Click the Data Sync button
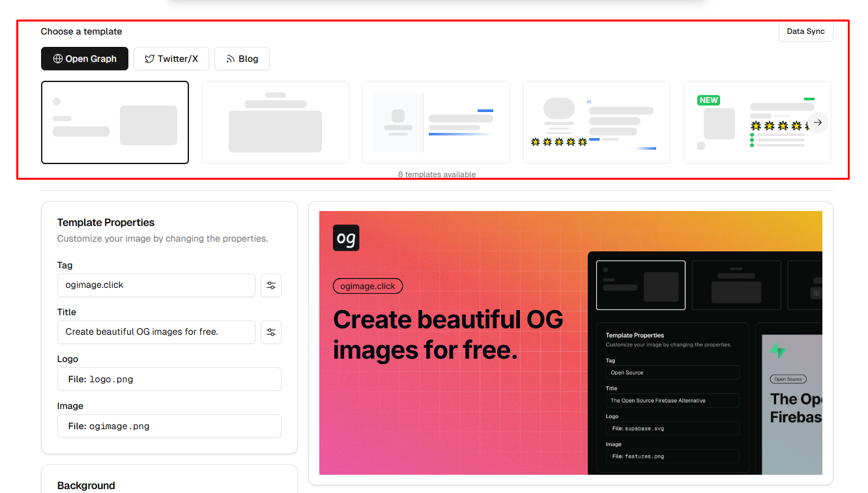 (806, 31)
